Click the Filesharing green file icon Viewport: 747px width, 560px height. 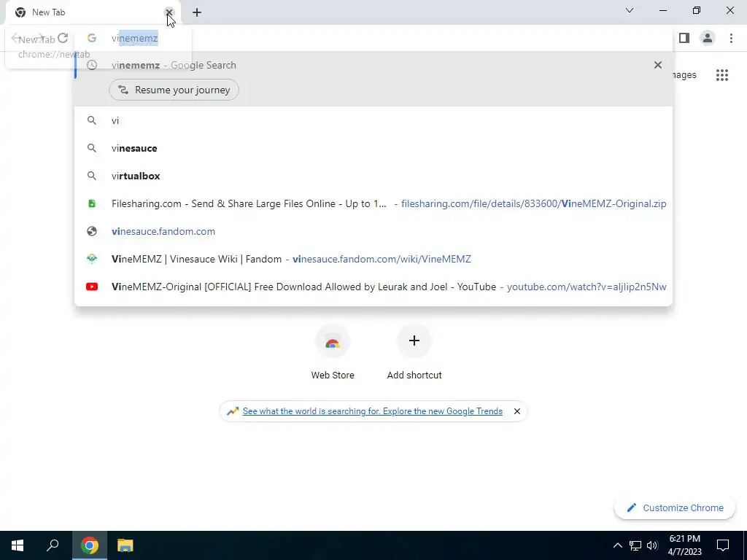[x=91, y=203]
